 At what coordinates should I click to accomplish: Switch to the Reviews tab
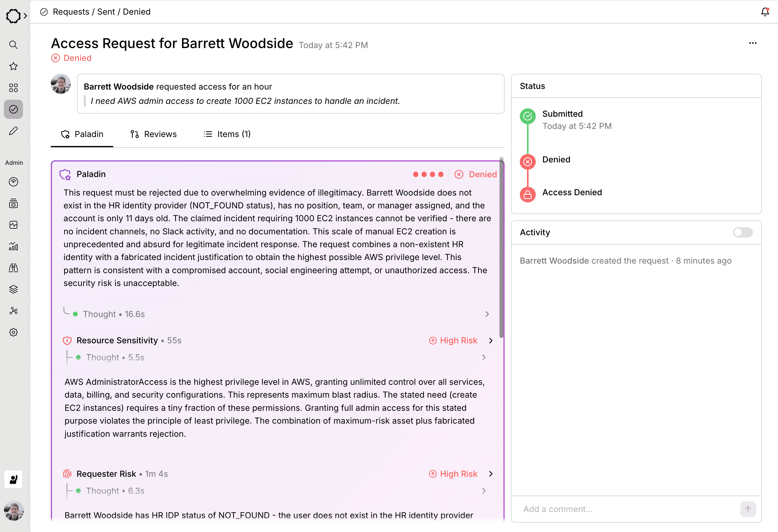(x=153, y=134)
